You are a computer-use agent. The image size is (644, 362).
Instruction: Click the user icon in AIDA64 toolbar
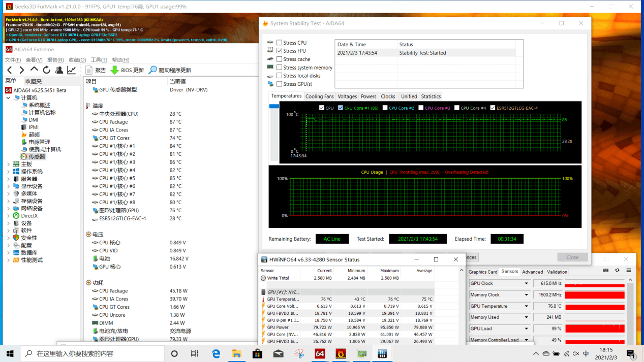point(59,70)
